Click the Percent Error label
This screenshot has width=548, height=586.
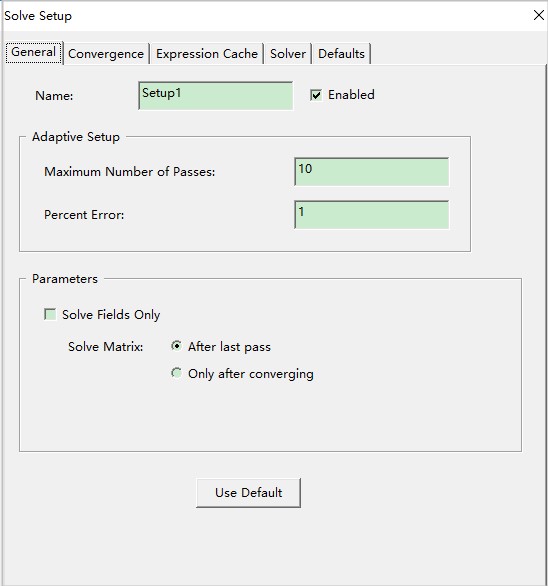point(84,215)
